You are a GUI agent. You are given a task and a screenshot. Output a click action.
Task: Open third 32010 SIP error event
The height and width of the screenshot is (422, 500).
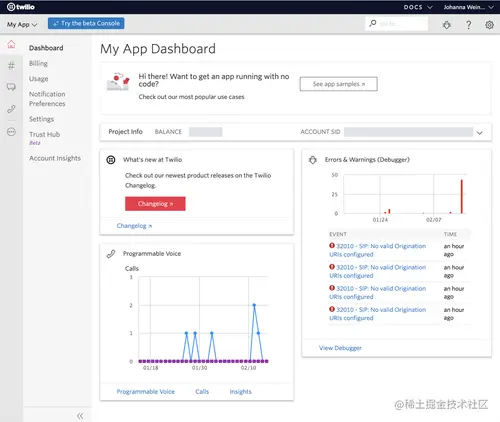click(378, 292)
